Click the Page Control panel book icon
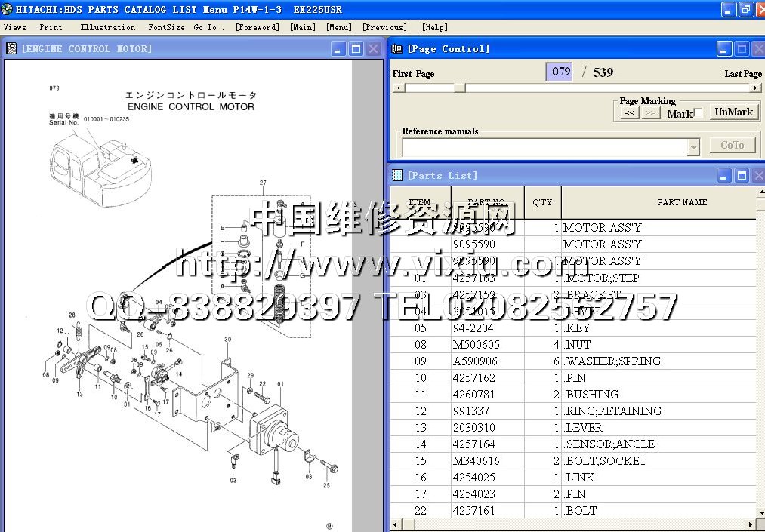This screenshot has width=765, height=532. (x=397, y=48)
